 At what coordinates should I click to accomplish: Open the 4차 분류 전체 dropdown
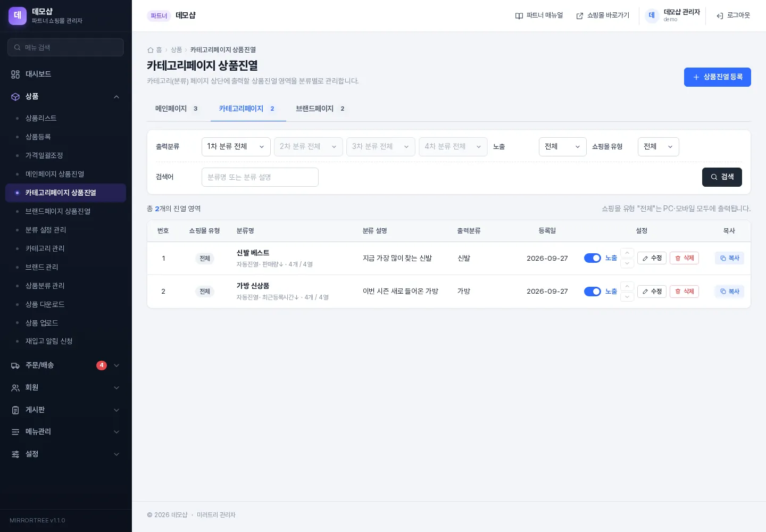[453, 147]
